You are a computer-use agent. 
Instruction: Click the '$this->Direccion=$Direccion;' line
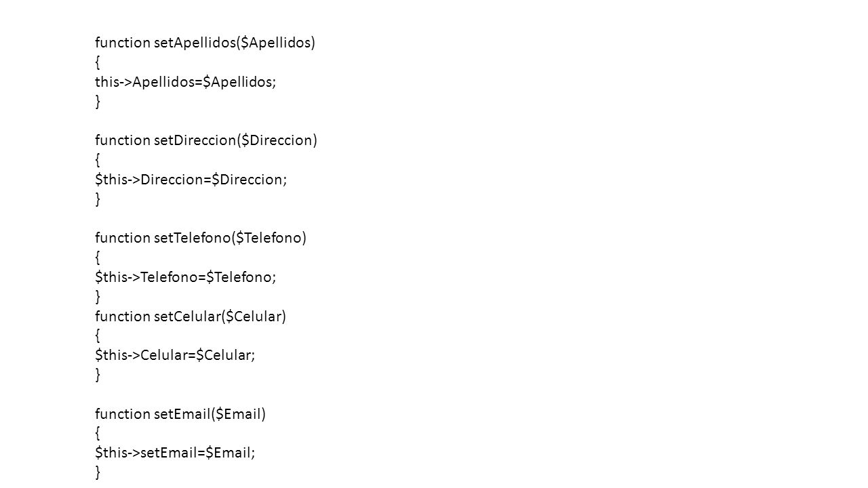coord(191,180)
